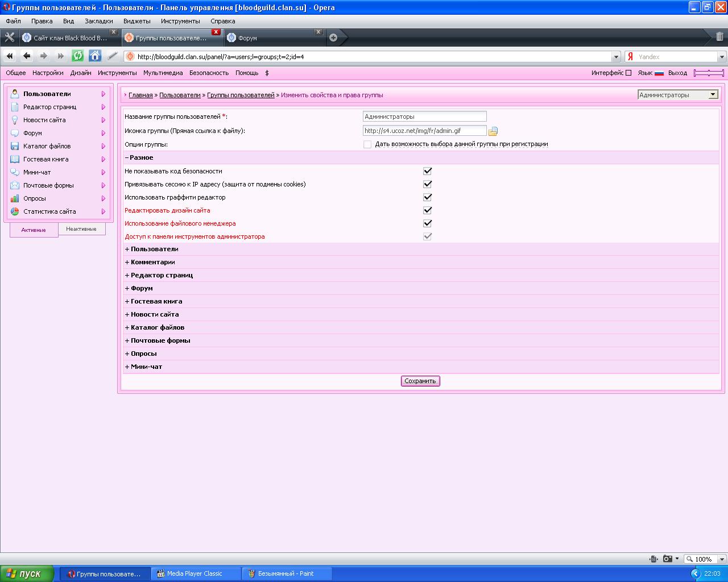Viewport: 728px width, 582px height.
Task: Click the group name input field
Action: (x=424, y=117)
